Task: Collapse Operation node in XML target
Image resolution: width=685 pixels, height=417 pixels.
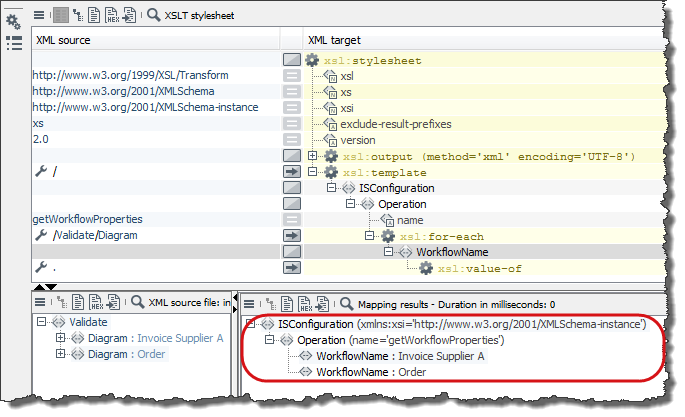Action: coord(350,203)
